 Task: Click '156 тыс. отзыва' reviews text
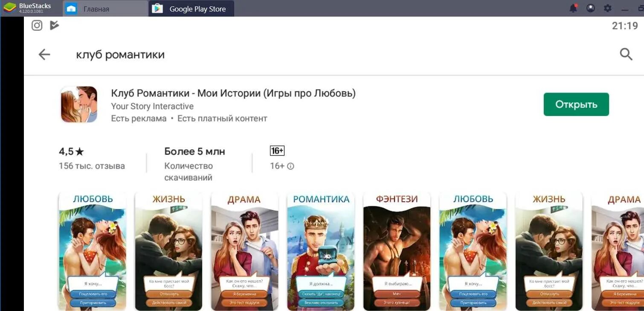point(92,166)
